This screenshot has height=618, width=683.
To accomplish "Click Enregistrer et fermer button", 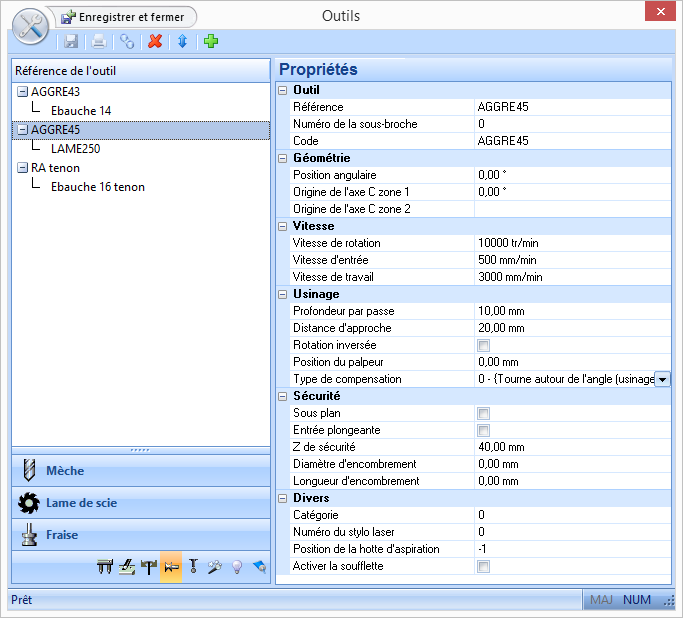I will tap(127, 17).
